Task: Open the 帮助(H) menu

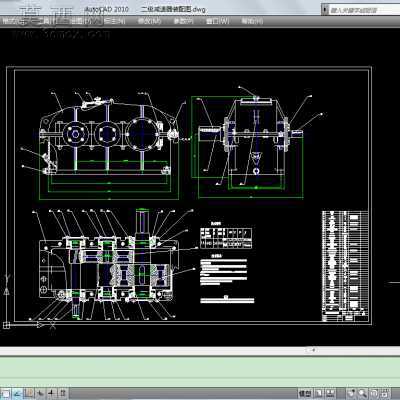Action: [x=252, y=21]
